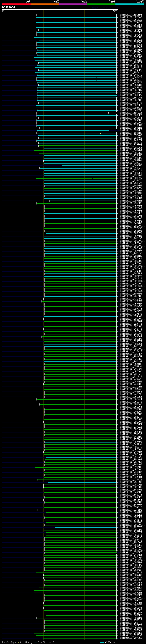Open hit UniRef100_B7FGF8

click(131, 32)
